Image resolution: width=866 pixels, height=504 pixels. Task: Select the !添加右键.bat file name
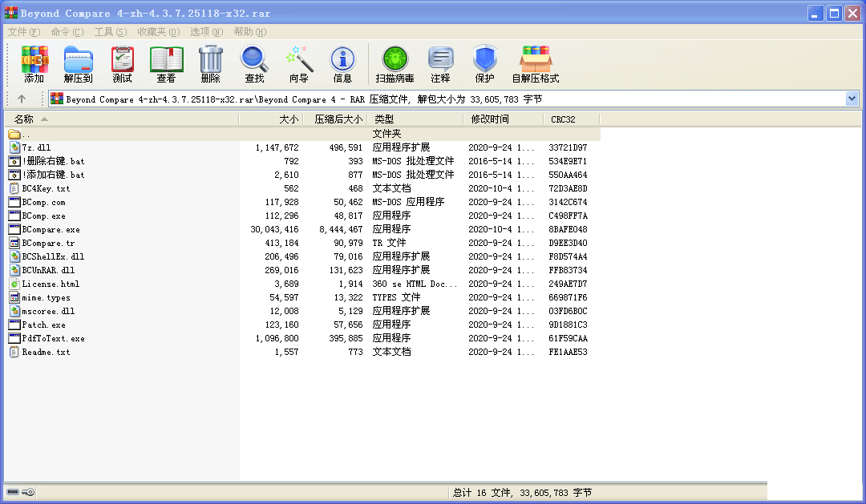54,175
